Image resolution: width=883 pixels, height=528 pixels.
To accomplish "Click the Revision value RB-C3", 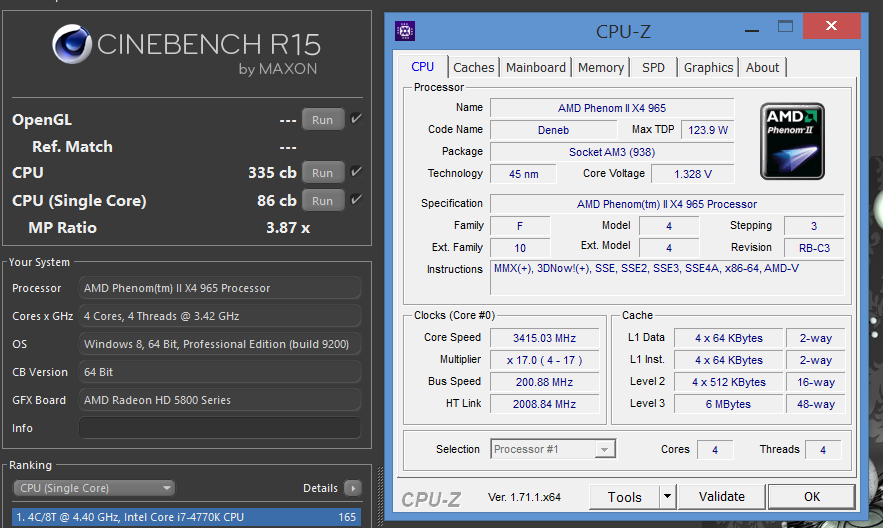I will tap(814, 248).
